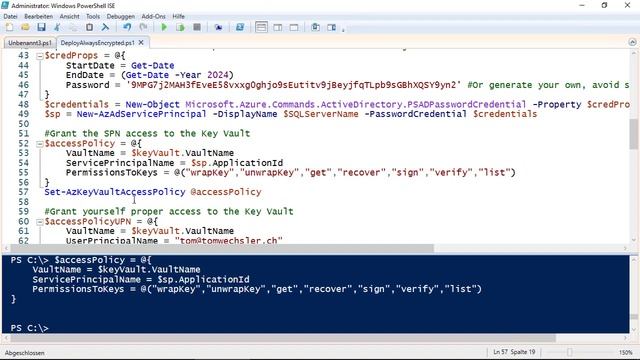Switch to Unbenannt3.ps1 tab
The height and width of the screenshot is (360, 640).
[30, 42]
